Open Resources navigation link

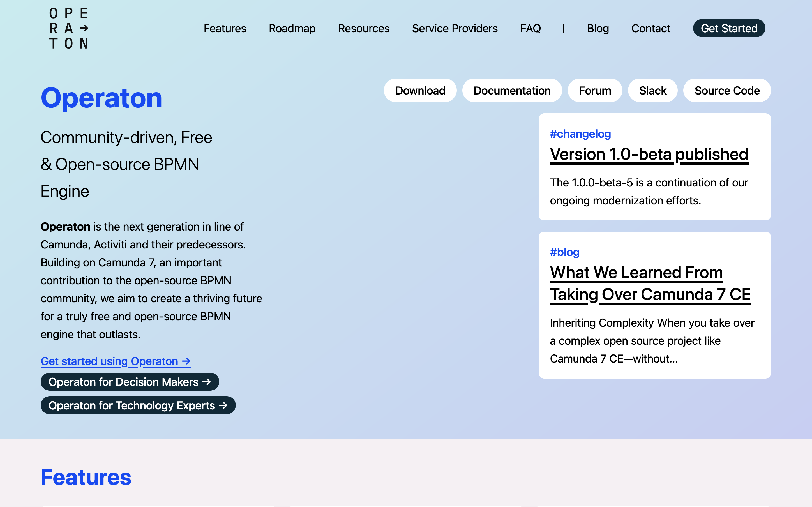point(363,29)
